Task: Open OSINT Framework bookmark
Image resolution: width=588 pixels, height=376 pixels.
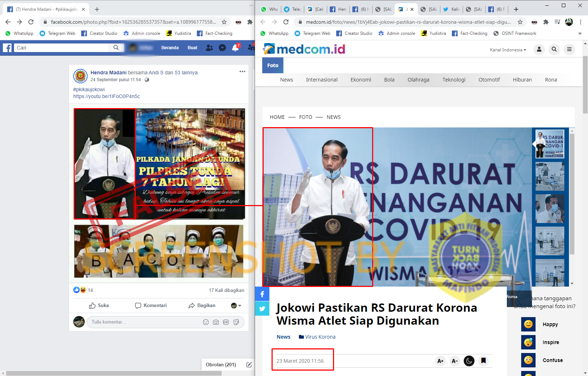Action: tap(515, 33)
